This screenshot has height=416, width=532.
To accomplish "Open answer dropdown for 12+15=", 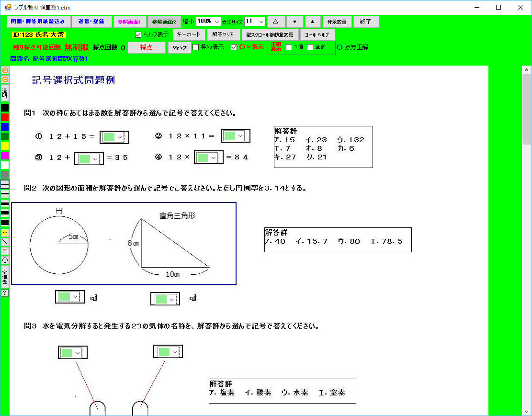I will pos(120,137).
